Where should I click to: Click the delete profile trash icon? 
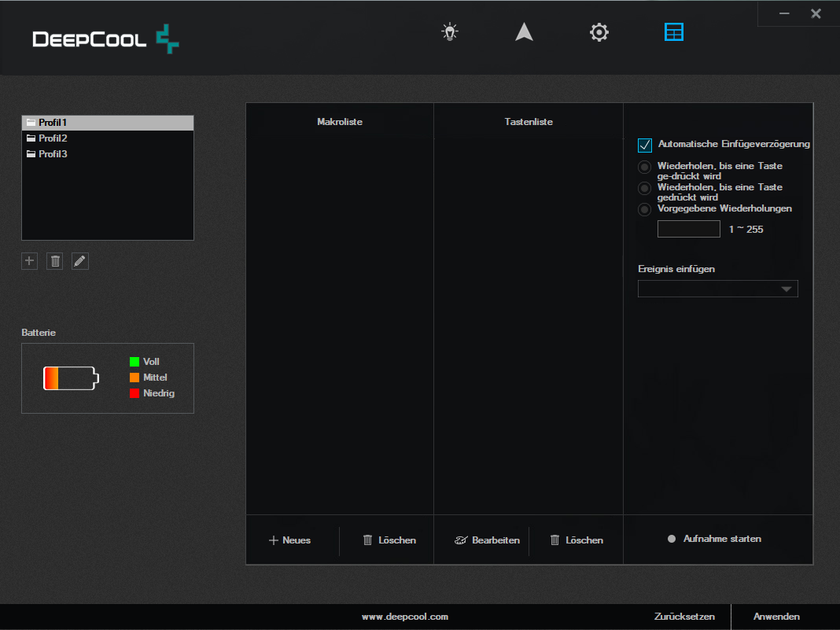pos(55,261)
